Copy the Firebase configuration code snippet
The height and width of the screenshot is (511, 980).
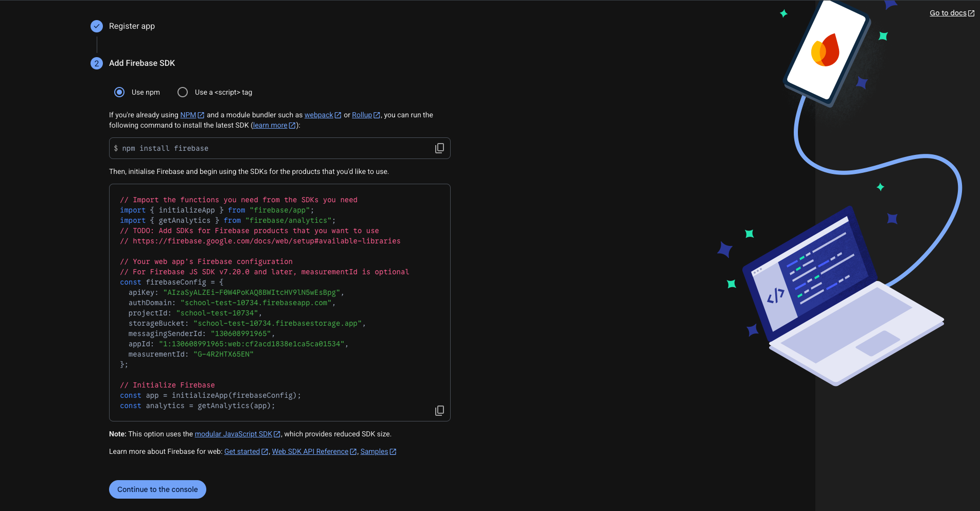point(439,410)
